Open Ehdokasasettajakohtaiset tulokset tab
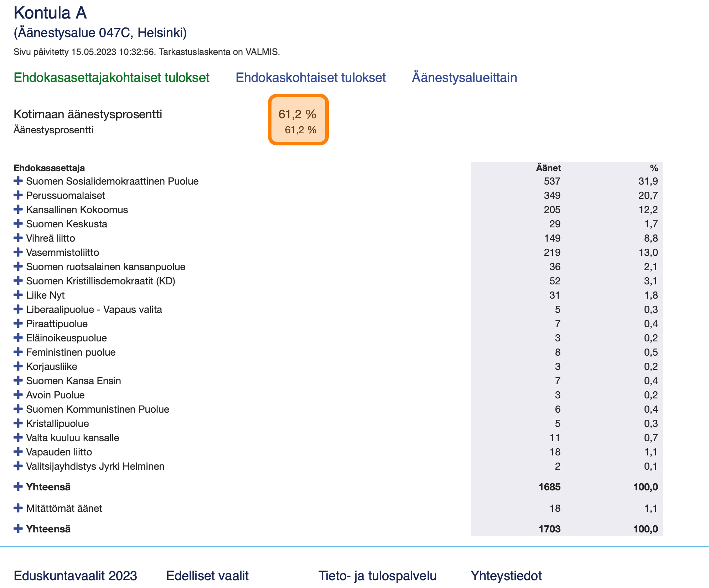Screen dimensions: 709x588 112,78
